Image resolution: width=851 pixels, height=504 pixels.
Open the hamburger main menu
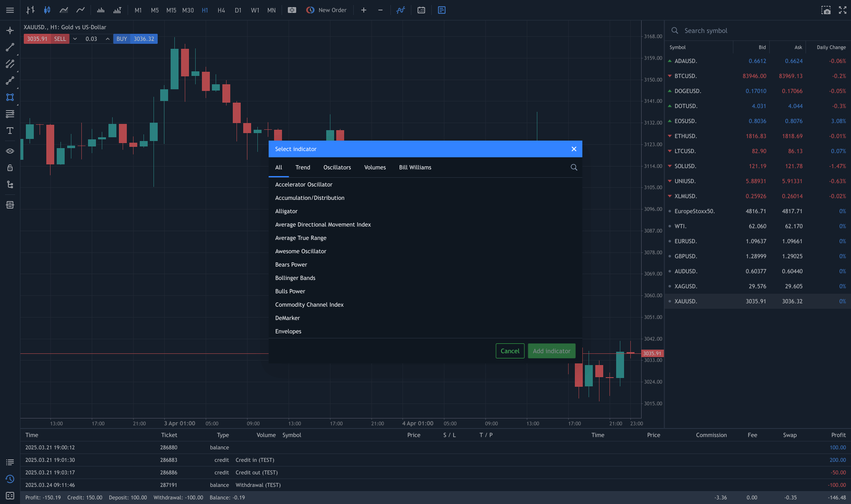point(10,10)
